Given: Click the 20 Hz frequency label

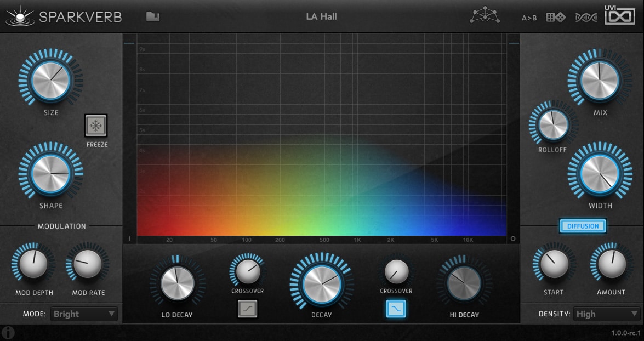Looking at the screenshot, I should [x=169, y=240].
